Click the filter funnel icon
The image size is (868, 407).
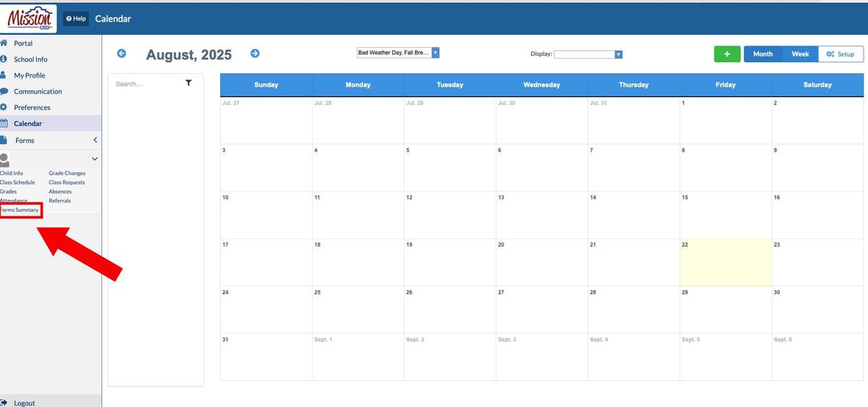click(x=189, y=83)
